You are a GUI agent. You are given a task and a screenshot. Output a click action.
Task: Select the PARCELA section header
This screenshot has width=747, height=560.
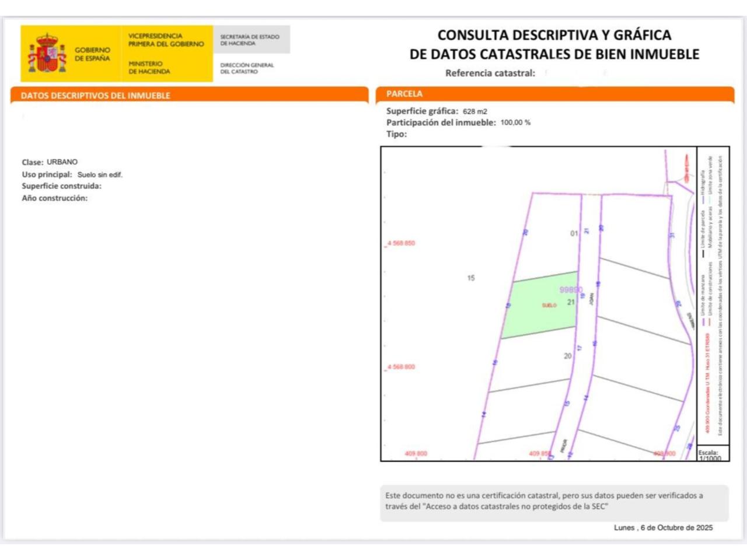click(404, 94)
